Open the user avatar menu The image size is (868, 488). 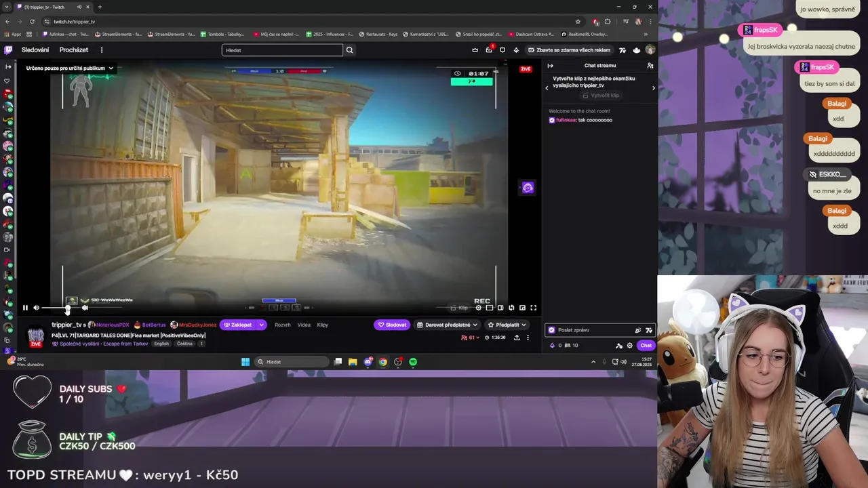tap(650, 49)
